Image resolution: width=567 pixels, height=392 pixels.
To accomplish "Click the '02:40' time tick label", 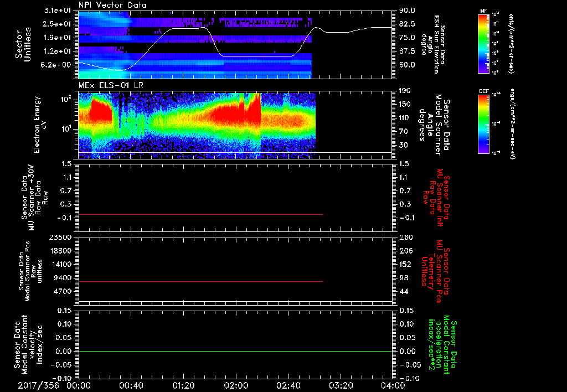I will click(288, 386).
